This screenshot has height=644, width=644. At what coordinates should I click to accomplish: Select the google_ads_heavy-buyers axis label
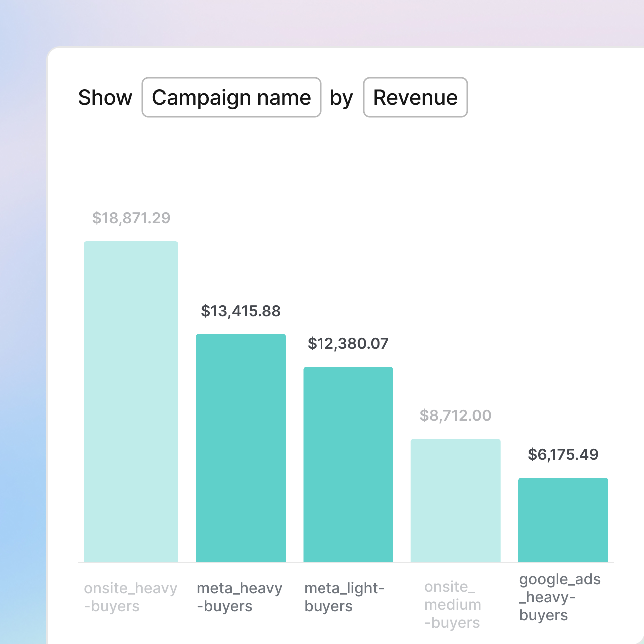(x=560, y=597)
